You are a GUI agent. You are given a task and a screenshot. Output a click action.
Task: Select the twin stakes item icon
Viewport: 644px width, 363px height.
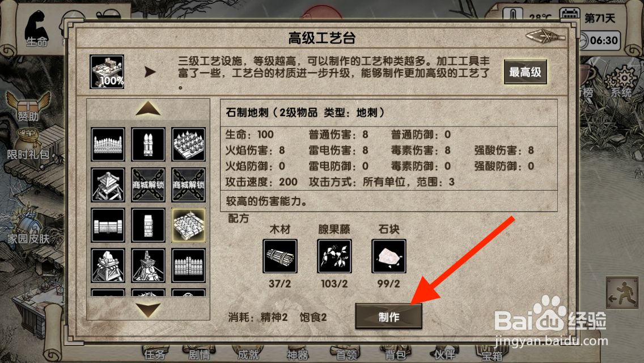pos(149,144)
